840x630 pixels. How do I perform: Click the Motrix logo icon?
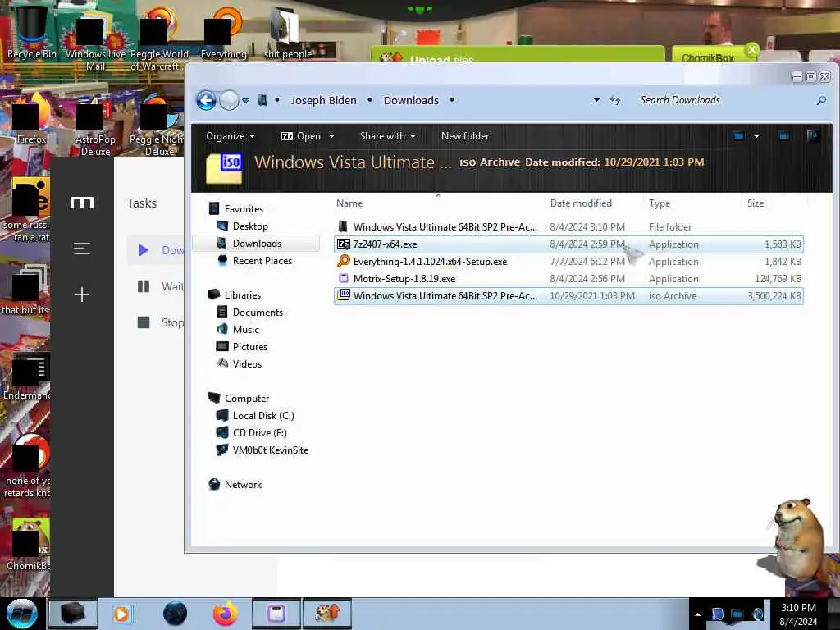tap(82, 203)
